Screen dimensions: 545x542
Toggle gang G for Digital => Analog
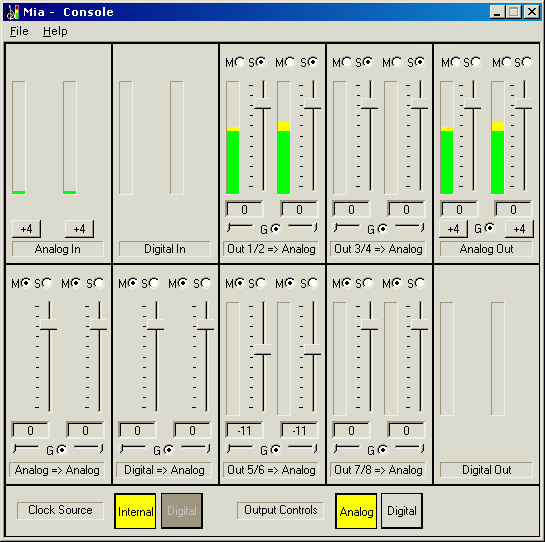pos(169,450)
